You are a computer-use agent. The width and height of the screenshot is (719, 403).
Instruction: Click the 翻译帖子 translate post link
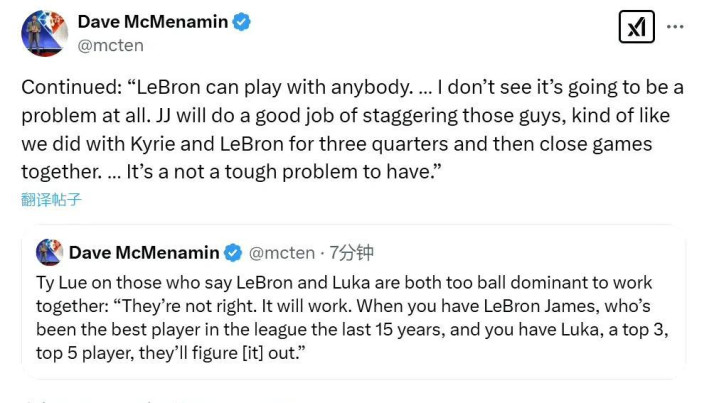tap(51, 199)
